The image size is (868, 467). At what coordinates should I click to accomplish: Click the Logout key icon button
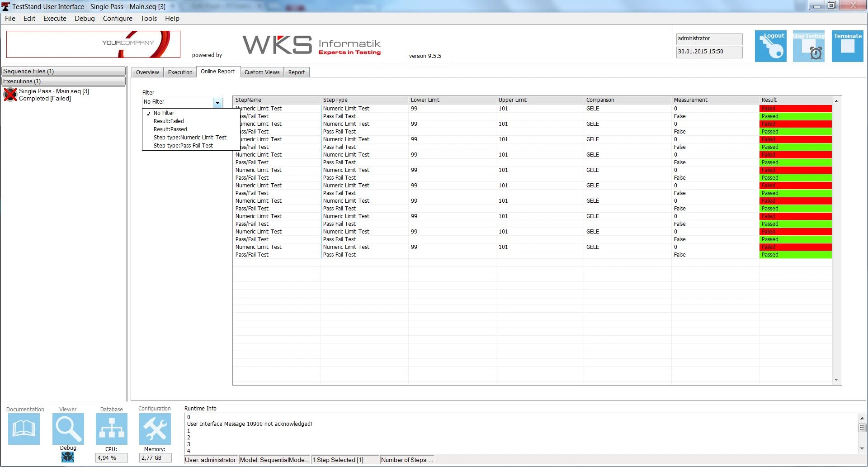(x=770, y=46)
